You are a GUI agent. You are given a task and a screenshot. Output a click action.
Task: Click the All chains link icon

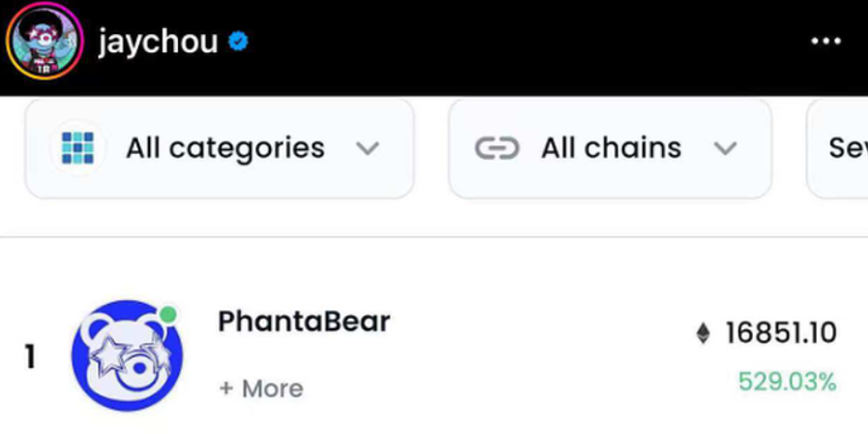pos(496,148)
